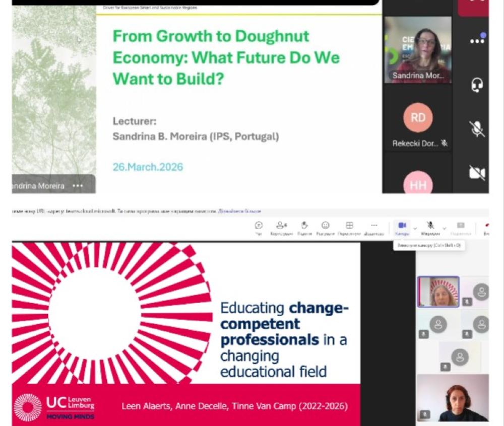Open the meeting chat panel
The image size is (504, 426).
pos(259,227)
